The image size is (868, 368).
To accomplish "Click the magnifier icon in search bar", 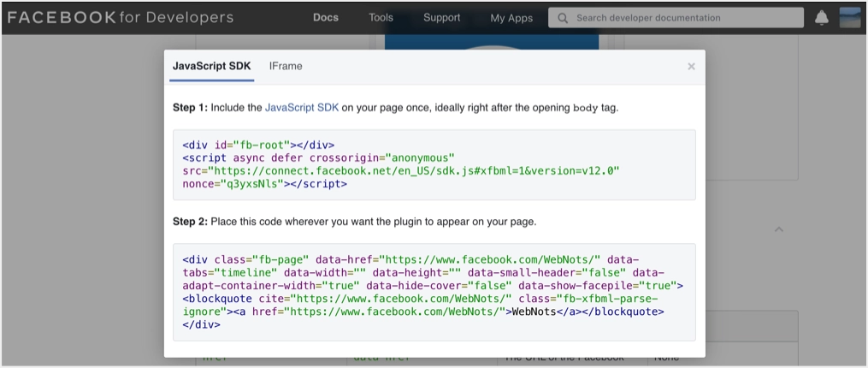I will [562, 18].
